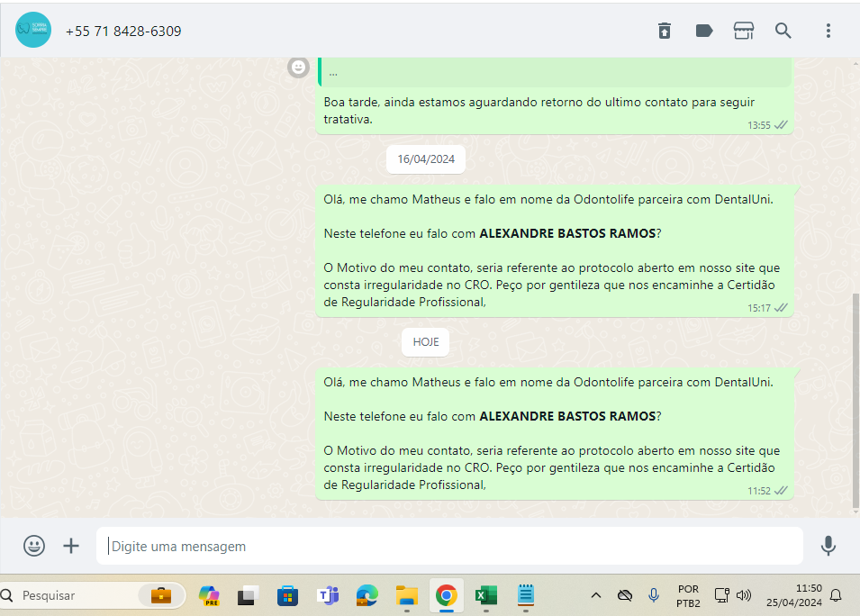Open the storefront catalog icon
This screenshot has width=860, height=616.
(744, 31)
